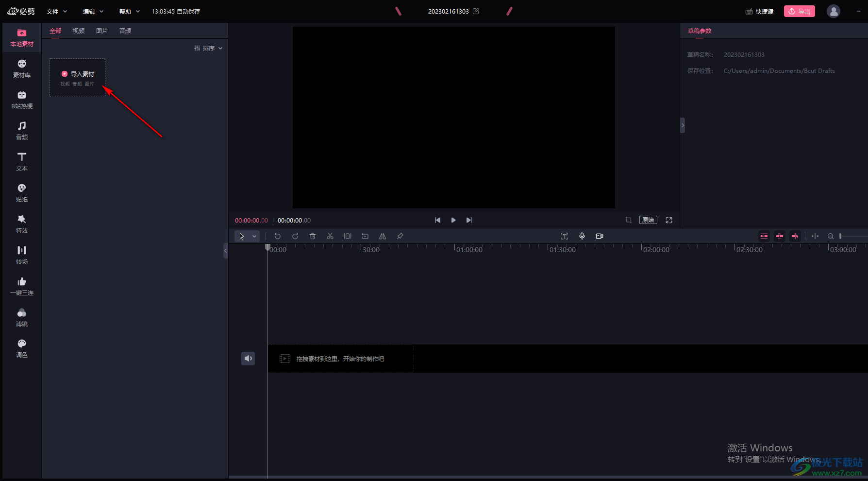This screenshot has width=868, height=481.
Task: Jump to next frame
Action: [469, 220]
